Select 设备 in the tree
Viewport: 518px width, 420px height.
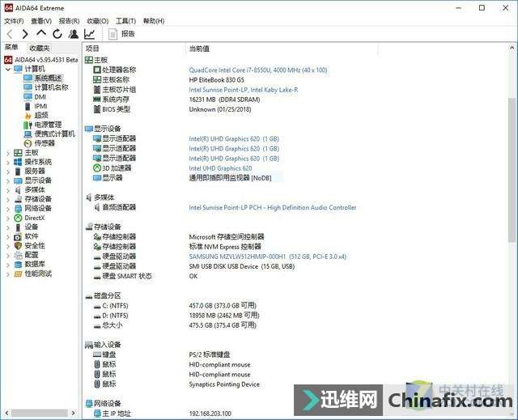32,227
